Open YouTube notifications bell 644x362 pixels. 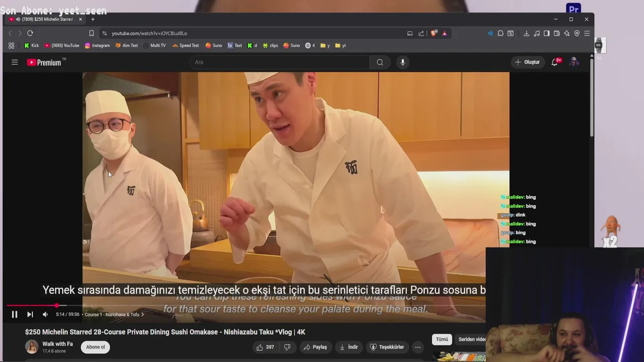[x=554, y=62]
